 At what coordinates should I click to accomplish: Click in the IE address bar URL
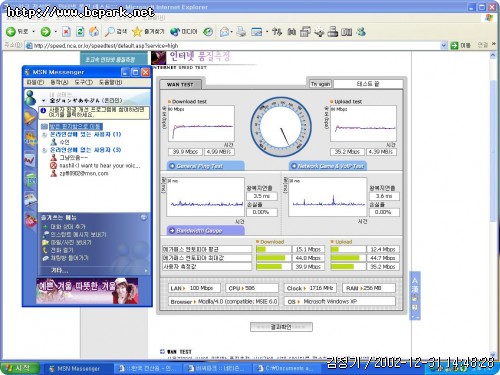(233, 45)
